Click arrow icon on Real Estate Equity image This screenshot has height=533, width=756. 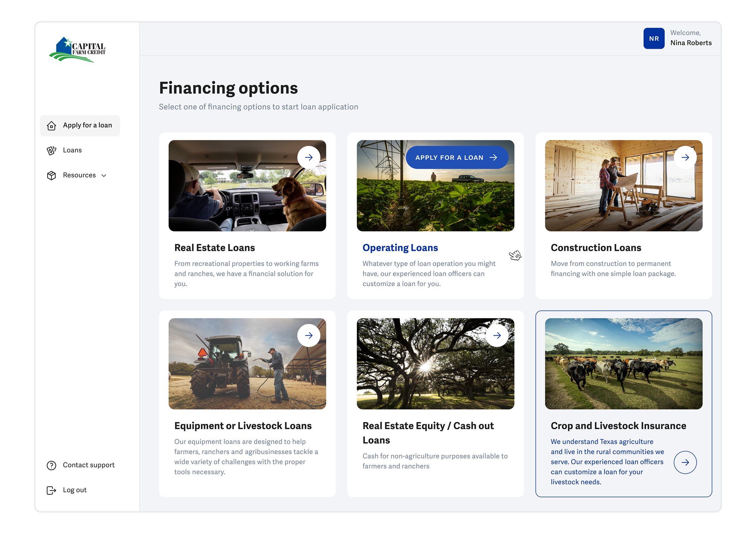pos(497,336)
